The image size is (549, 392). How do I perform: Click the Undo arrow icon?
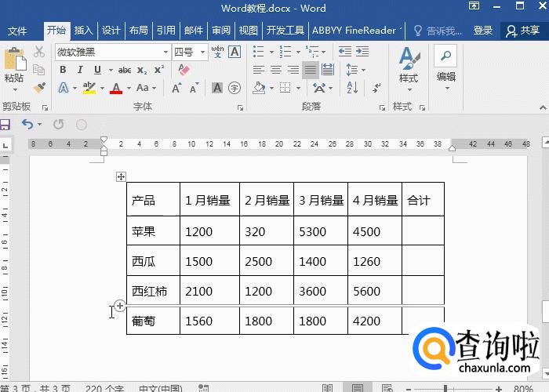[x=27, y=124]
